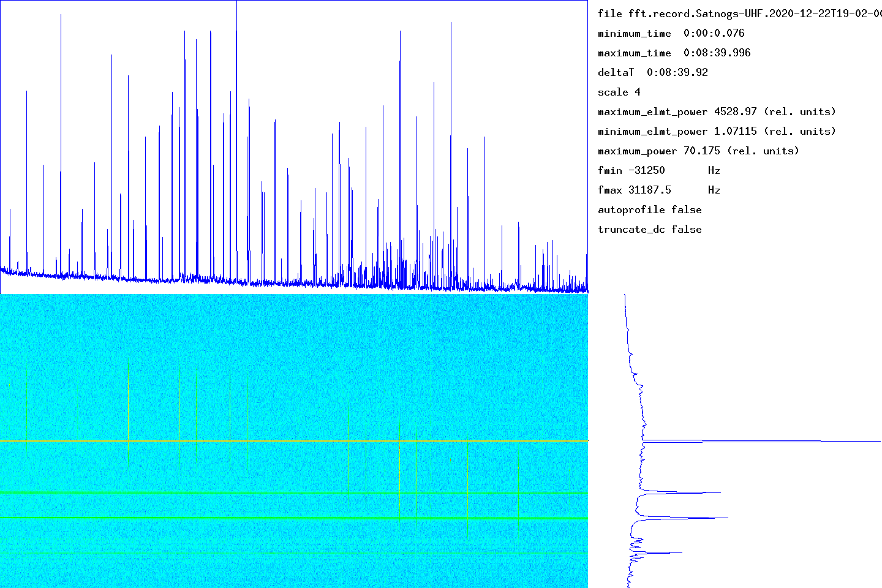Click the deltaT 0:08:39.92 line

click(x=653, y=72)
